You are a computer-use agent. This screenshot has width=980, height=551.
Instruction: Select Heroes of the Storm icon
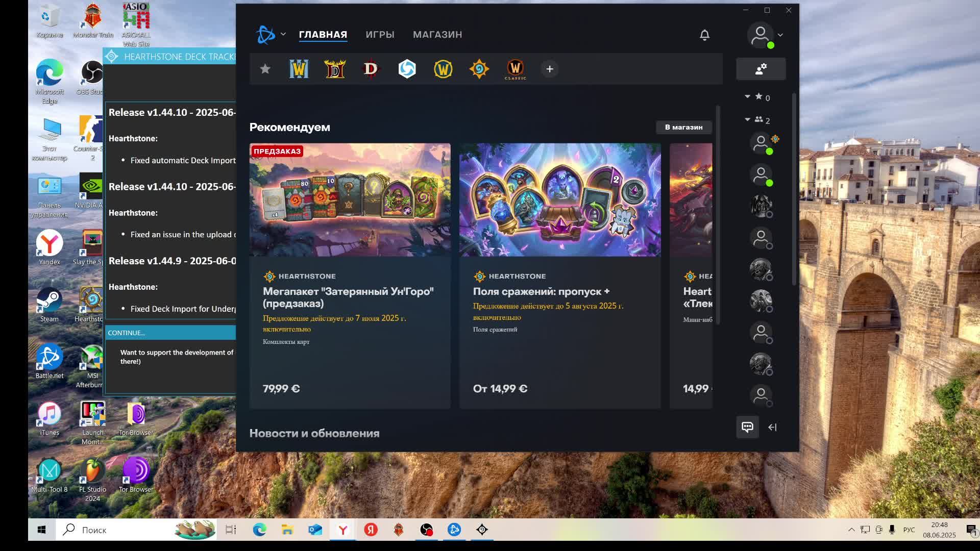407,69
